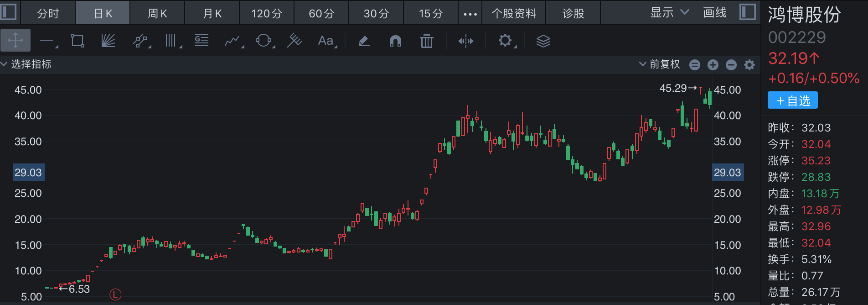Expand the 选择指标 indicator selector
Viewport: 868px width, 305px height.
26,64
